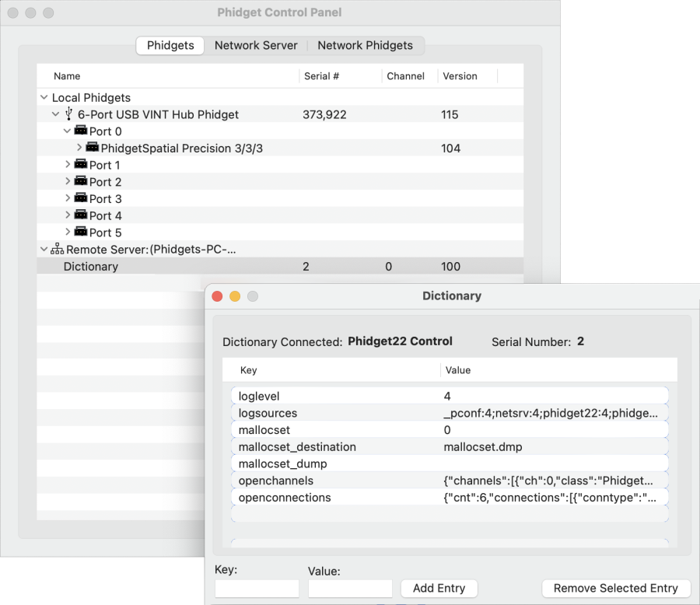Click the Port 0 device icon
The image size is (700, 605).
82,131
